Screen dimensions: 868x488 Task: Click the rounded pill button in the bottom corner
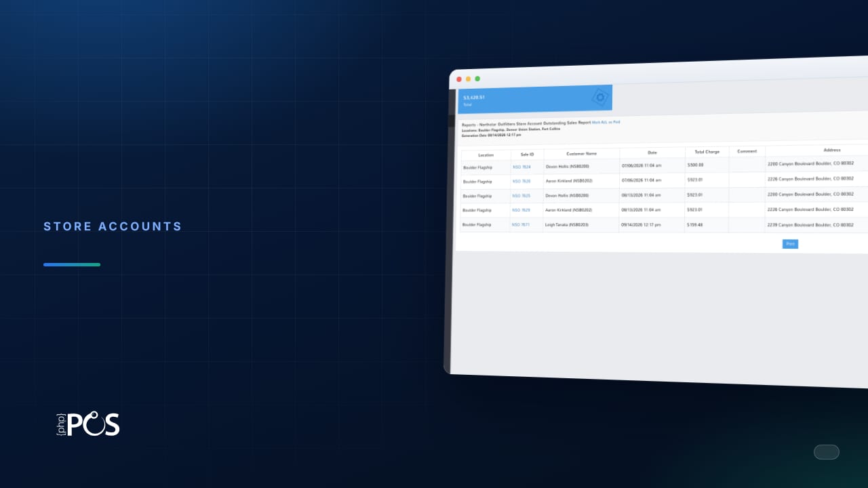[x=827, y=452]
